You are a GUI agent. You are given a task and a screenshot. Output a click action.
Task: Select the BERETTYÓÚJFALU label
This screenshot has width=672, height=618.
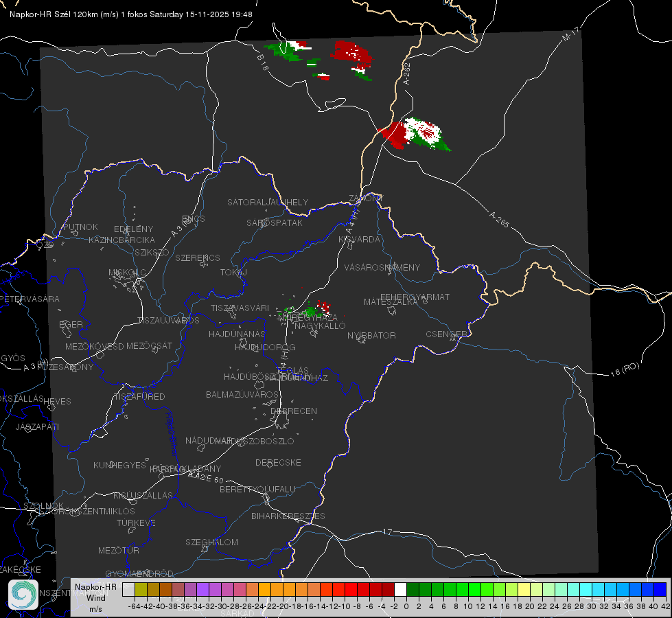(x=257, y=489)
